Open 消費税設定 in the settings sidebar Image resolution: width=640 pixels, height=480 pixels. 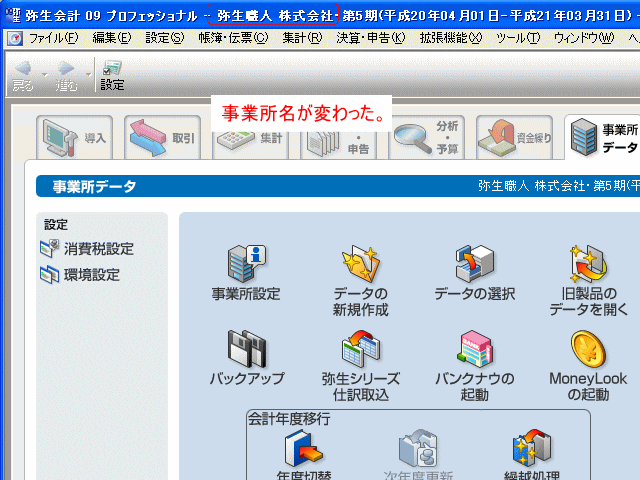(x=87, y=249)
